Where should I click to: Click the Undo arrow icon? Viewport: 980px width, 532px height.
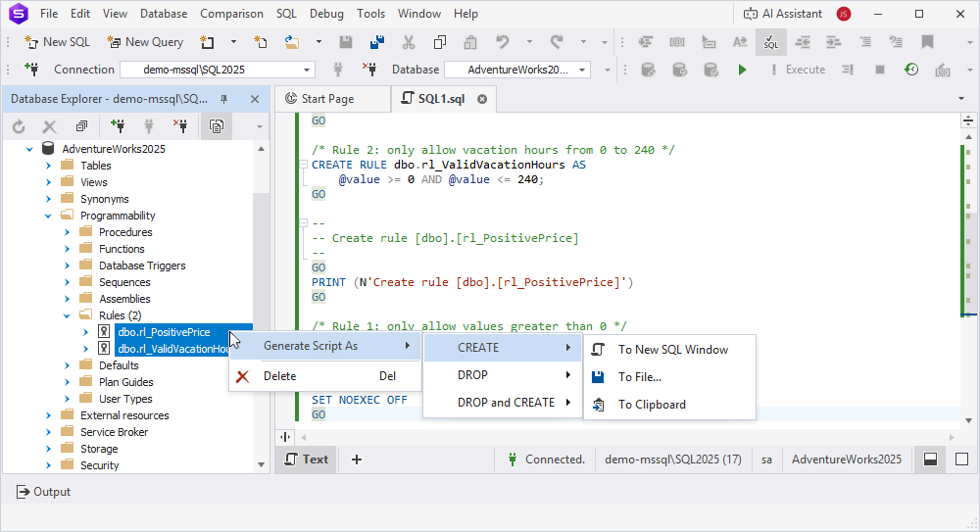pyautogui.click(x=503, y=42)
